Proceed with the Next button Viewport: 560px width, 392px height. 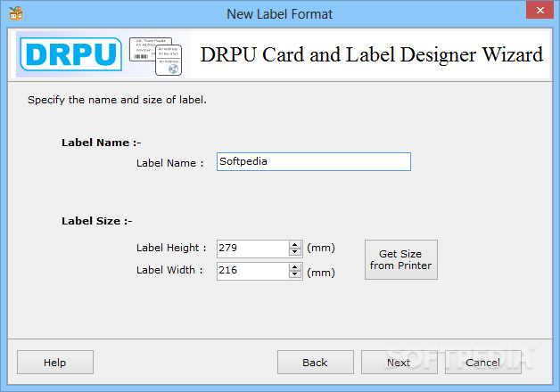click(x=399, y=362)
